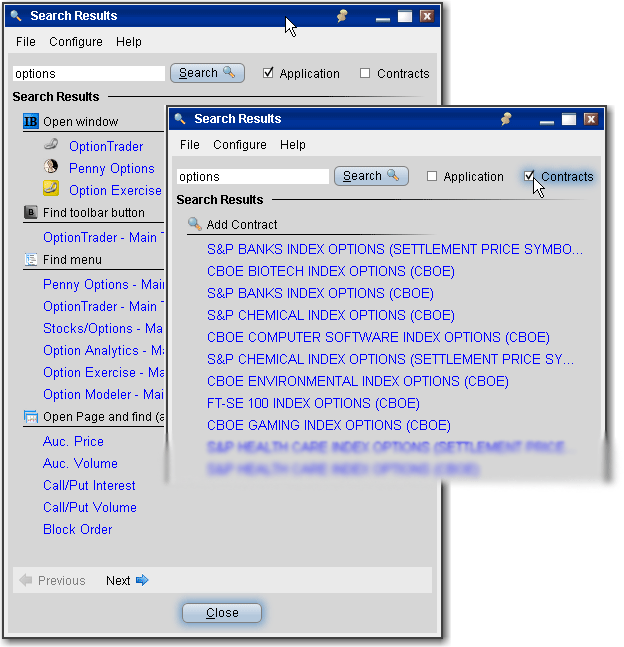Click the Close button at the bottom

[x=222, y=613]
